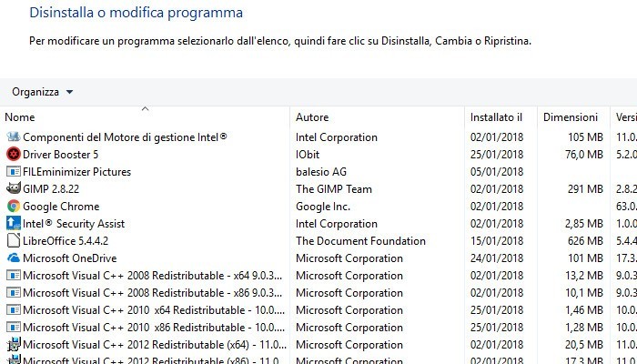
Task: Select the Microsoft OneDrive cloud icon
Action: point(13,258)
